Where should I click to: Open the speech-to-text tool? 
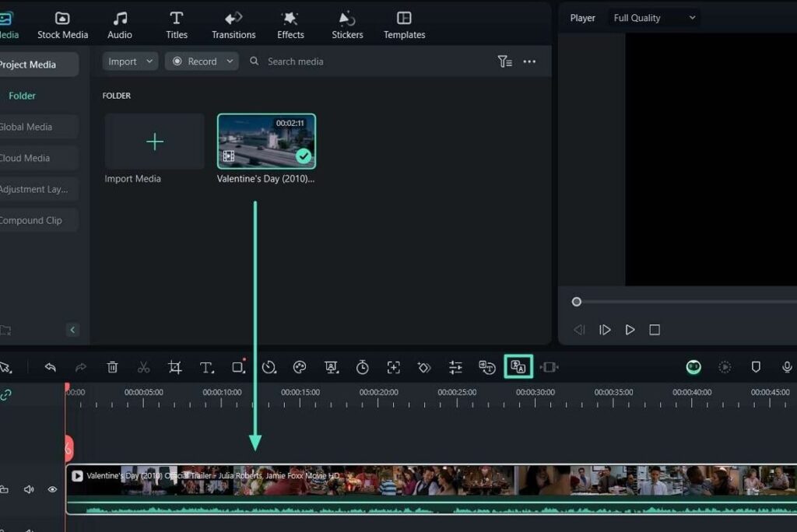click(487, 367)
